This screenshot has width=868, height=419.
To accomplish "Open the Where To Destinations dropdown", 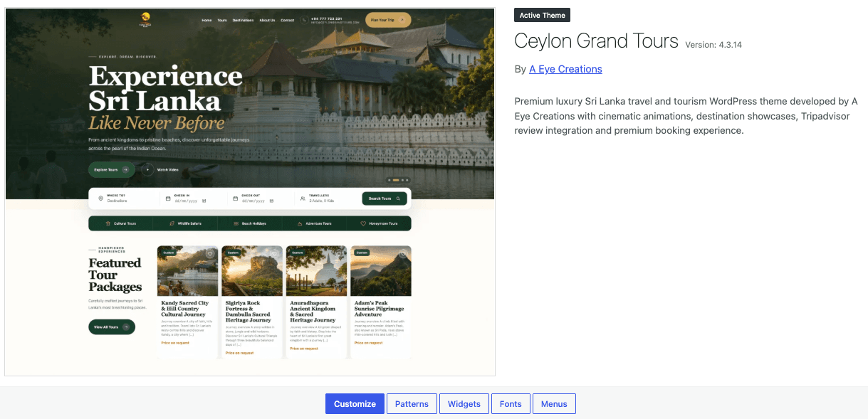I will tap(125, 198).
